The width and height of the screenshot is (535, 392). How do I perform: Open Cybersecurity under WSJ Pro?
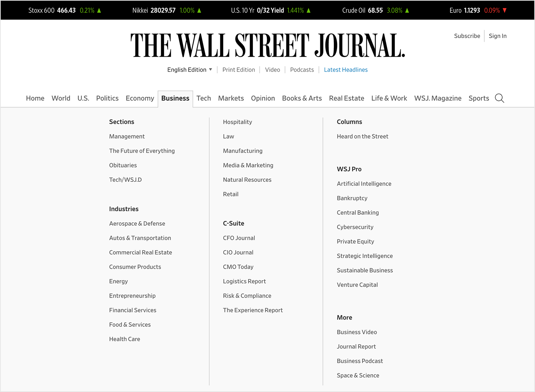[355, 227]
